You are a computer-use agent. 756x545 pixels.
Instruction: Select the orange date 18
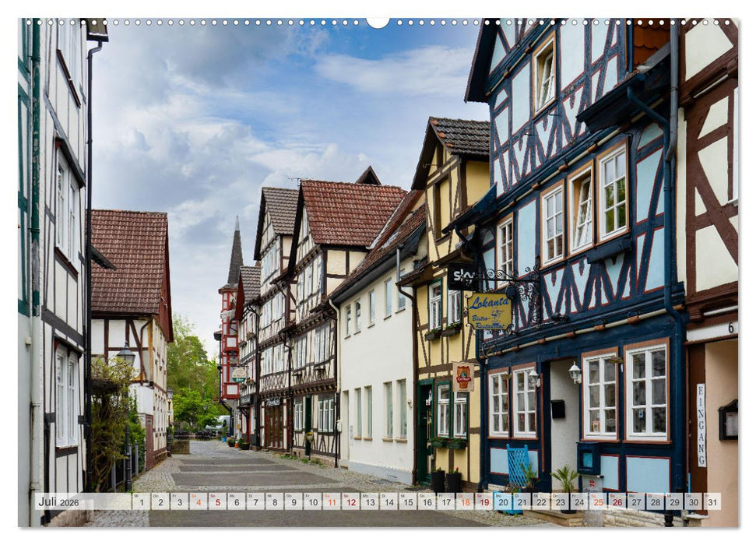(x=466, y=504)
